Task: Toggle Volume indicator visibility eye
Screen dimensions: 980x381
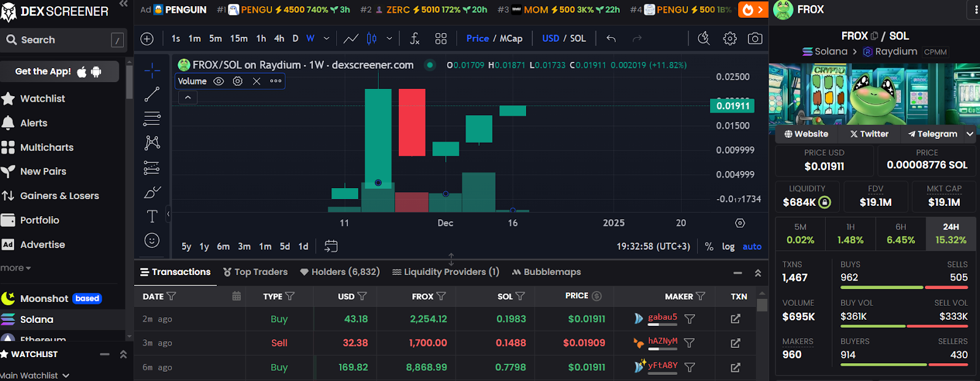Action: point(219,81)
